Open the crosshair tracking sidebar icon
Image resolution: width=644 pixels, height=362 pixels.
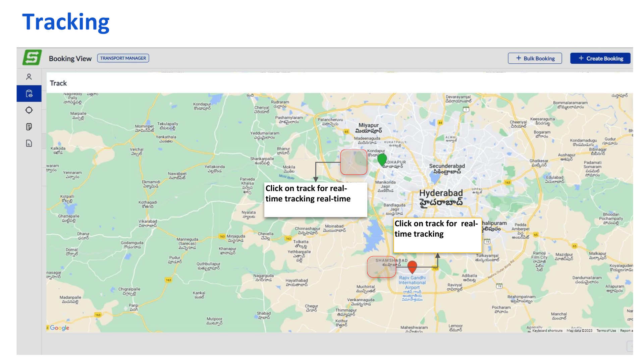click(x=29, y=110)
